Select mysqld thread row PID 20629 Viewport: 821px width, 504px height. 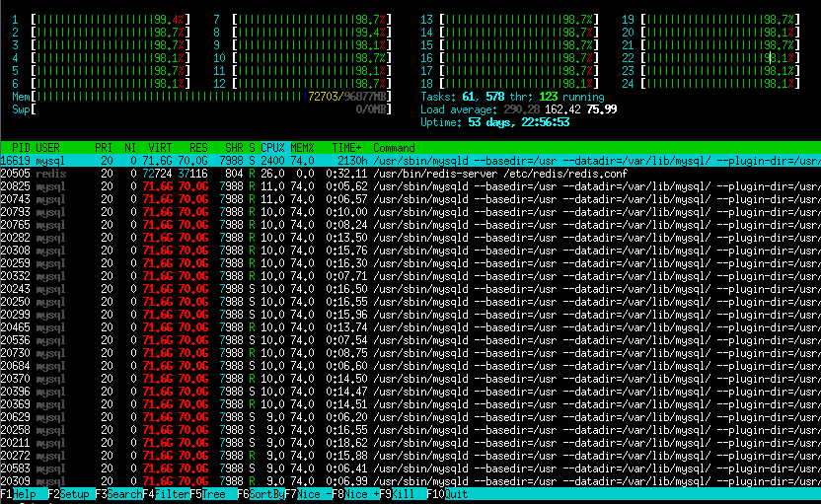pyautogui.click(x=410, y=417)
